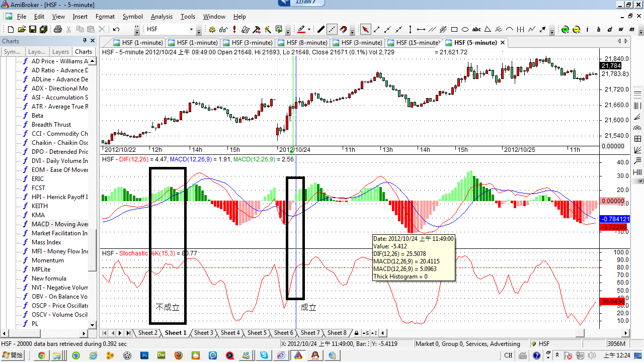Select the Sheet 8 tab
The width and height of the screenshot is (644, 362).
click(337, 333)
